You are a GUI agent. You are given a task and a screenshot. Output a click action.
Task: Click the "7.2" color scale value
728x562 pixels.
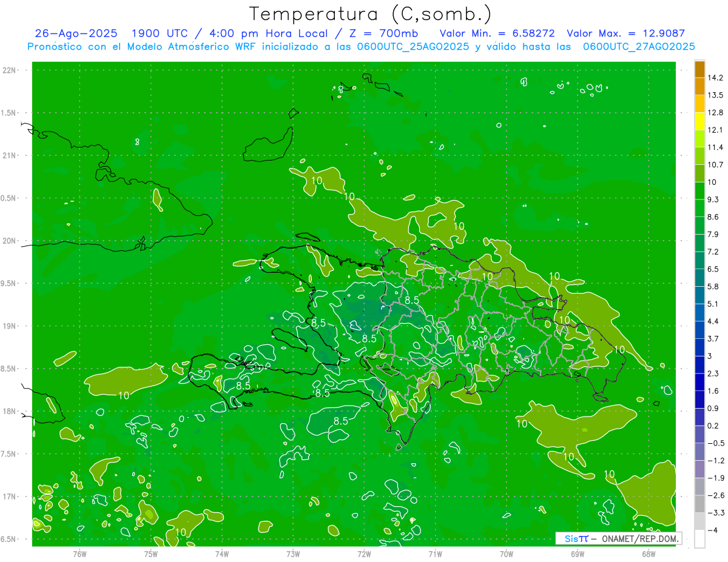point(713,252)
